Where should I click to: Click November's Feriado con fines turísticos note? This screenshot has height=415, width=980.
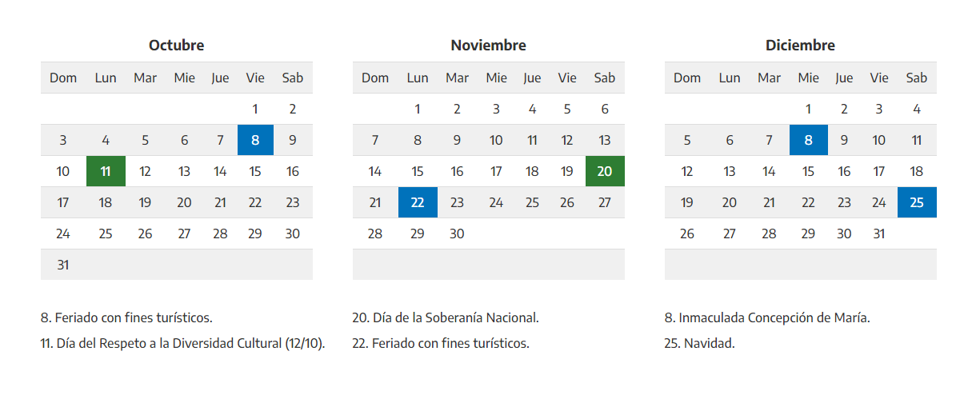441,343
